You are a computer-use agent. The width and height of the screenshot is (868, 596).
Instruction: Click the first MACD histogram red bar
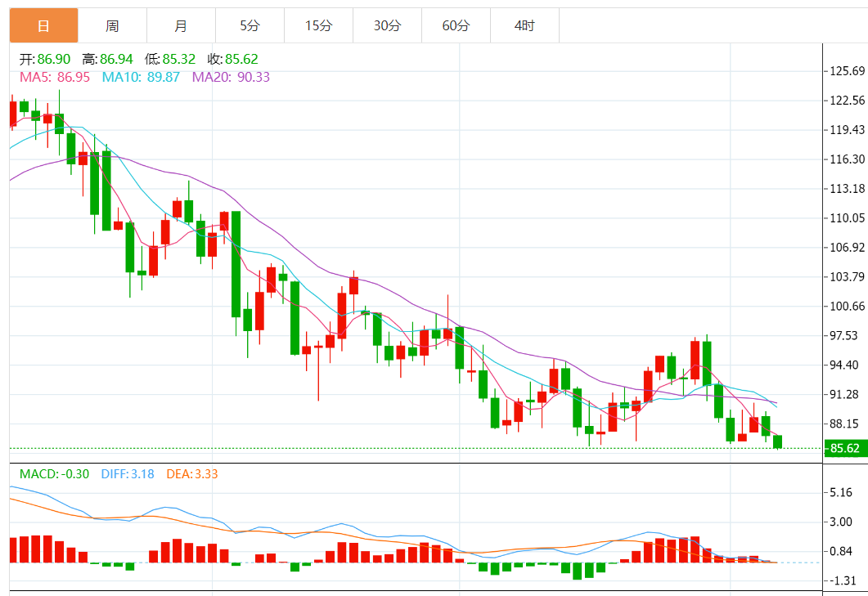[x=13, y=550]
